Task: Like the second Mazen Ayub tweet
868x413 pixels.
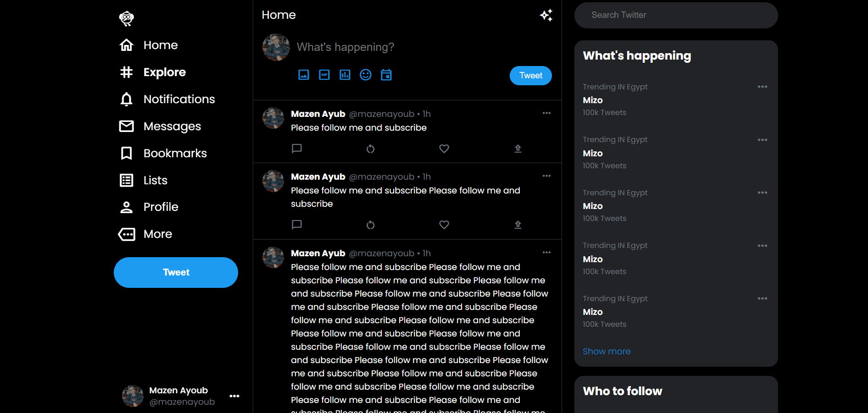Action: [444, 225]
